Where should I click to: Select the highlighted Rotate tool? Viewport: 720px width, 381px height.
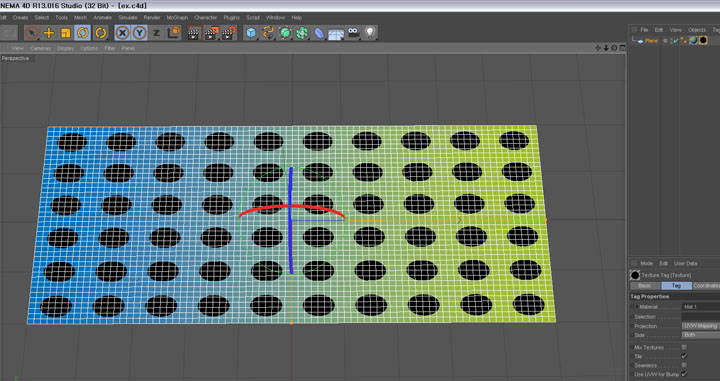pos(83,33)
